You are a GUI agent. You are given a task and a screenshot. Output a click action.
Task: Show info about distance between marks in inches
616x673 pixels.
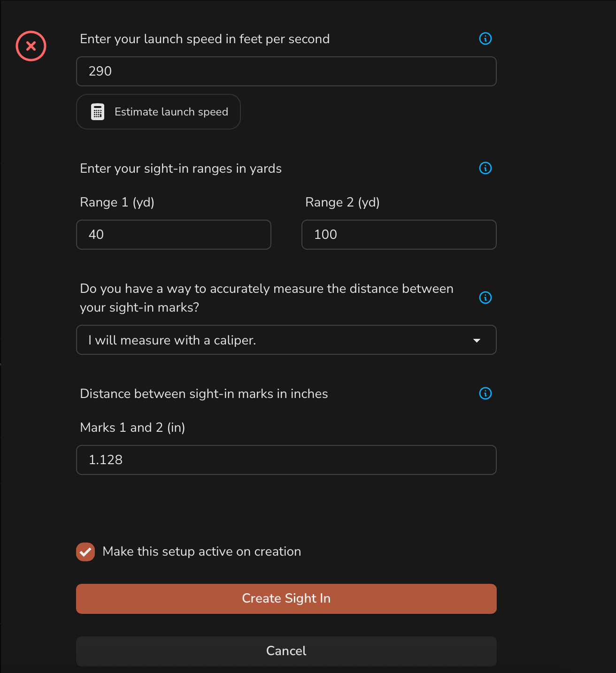pyautogui.click(x=485, y=393)
